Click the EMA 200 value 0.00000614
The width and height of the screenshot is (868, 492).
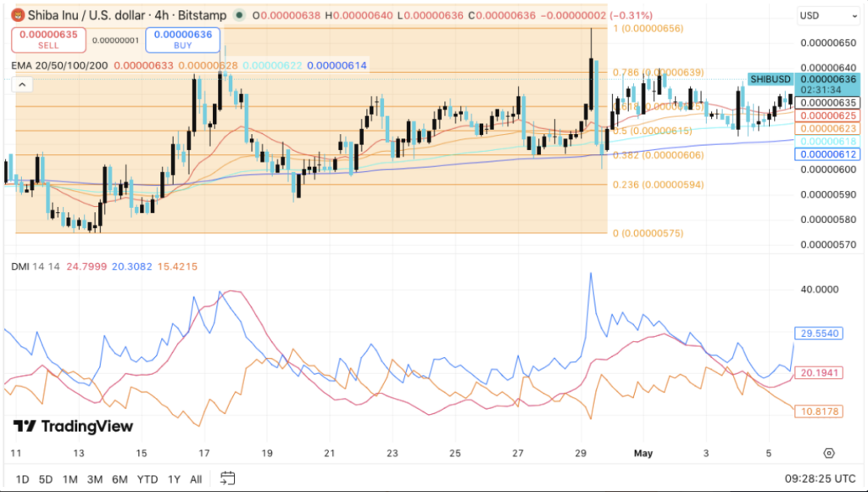click(x=337, y=65)
